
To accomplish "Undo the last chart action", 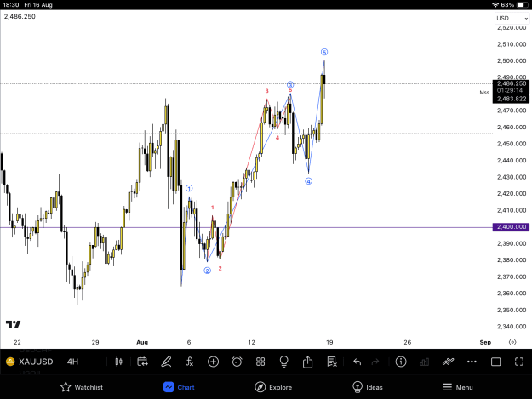I will coord(357,362).
